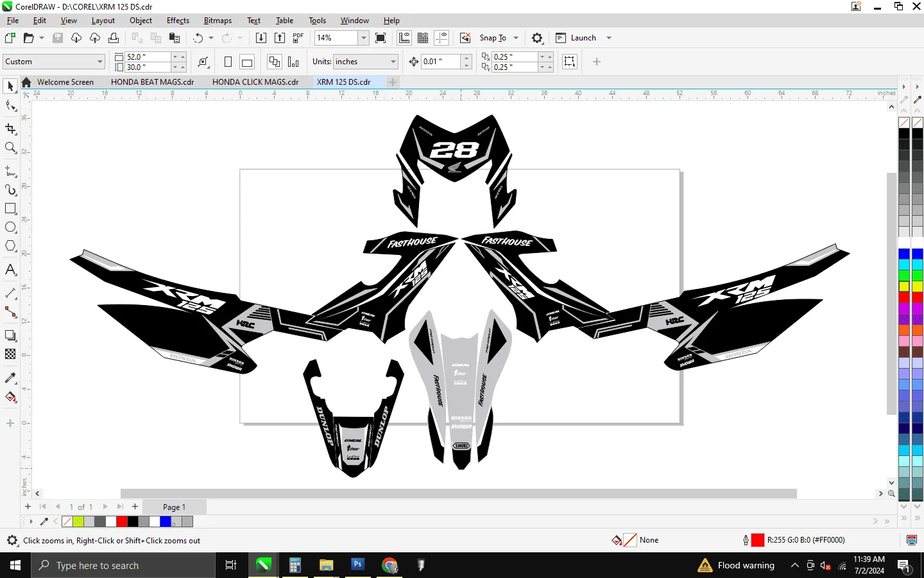
Task: Pick the Transparency tool
Action: click(x=10, y=354)
